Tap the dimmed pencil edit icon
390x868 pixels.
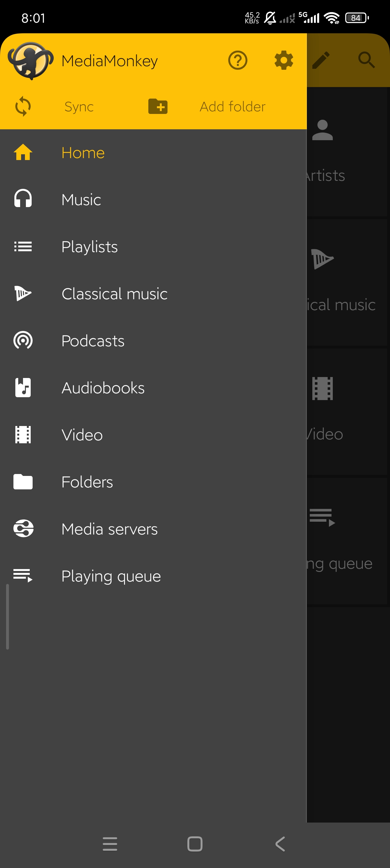click(321, 60)
